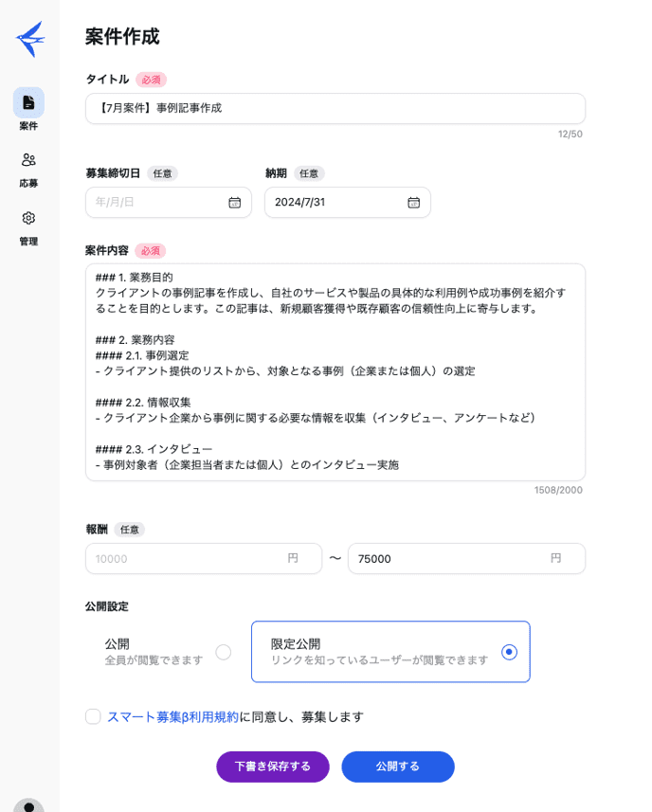
Task: Click the 応募 sidebar label
Action: click(28, 183)
